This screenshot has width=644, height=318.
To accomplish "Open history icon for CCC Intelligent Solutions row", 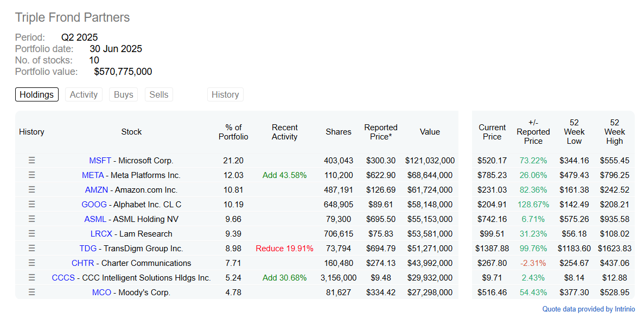I will pyautogui.click(x=31, y=278).
